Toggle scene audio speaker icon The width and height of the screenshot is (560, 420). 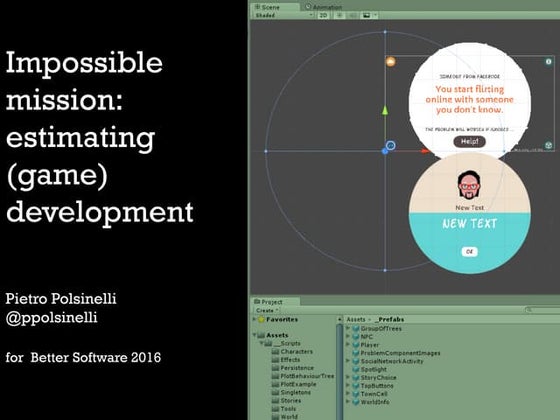[x=352, y=15]
